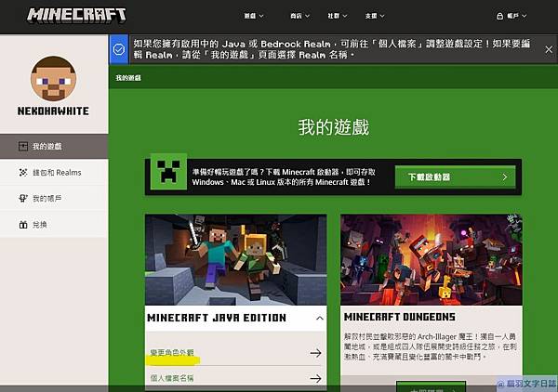Click the 我的帳戶 sidebar icon
Viewport: 558px width, 392px height.
coord(23,198)
